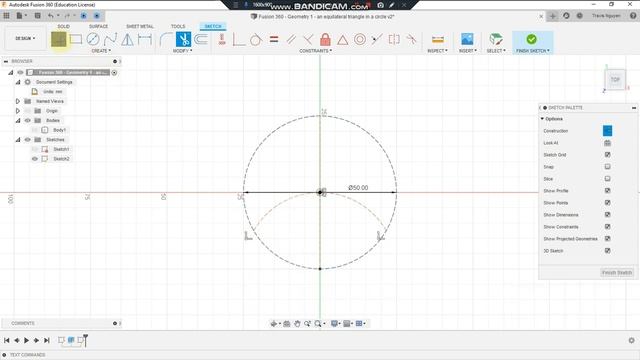
Task: Click Finish Sketch button in palette
Action: 617,272
